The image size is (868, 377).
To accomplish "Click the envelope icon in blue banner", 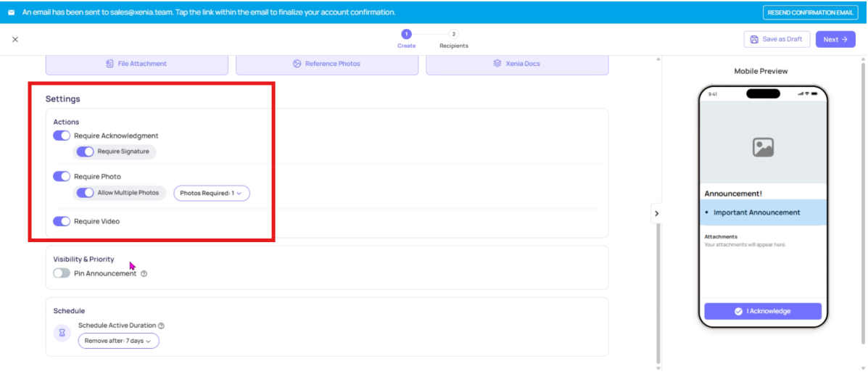I will pos(11,12).
